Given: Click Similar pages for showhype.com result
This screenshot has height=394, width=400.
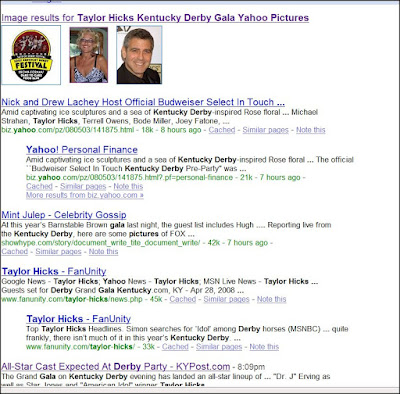Looking at the screenshot, I should tap(58, 252).
